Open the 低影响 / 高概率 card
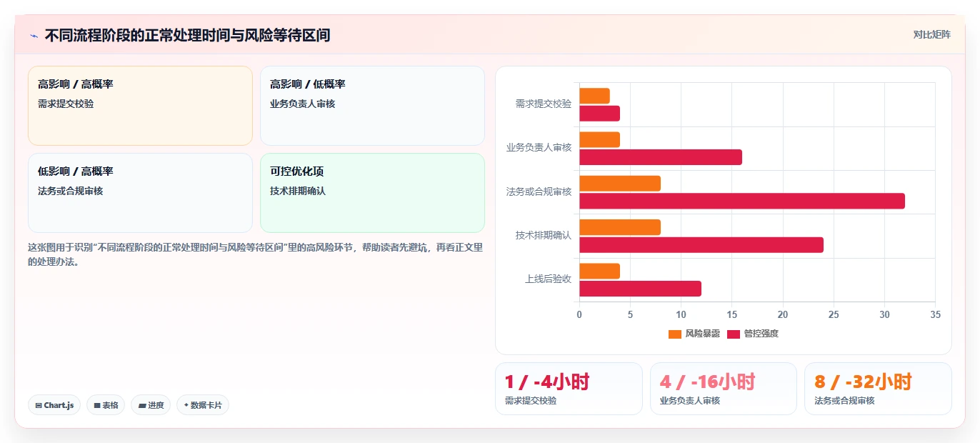The image size is (980, 443). tap(140, 193)
